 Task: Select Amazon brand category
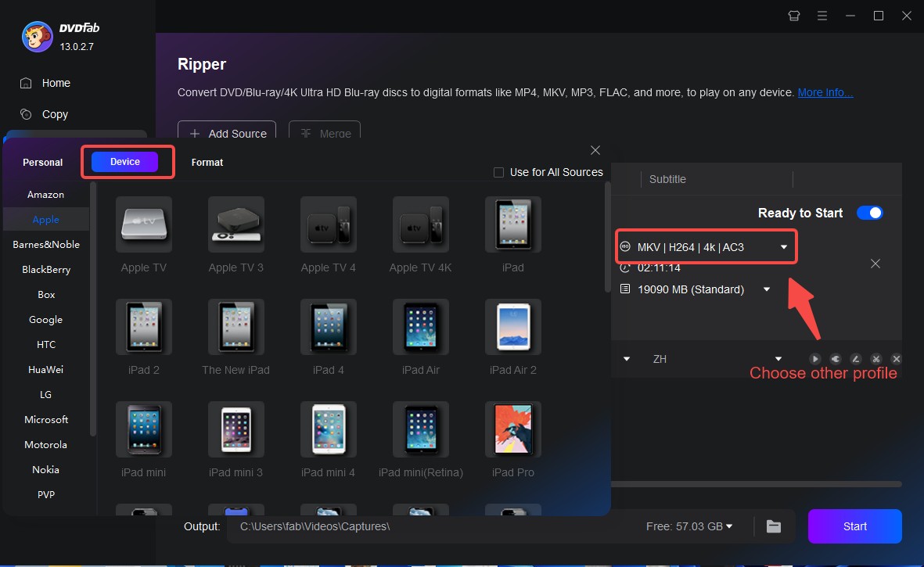pyautogui.click(x=46, y=194)
